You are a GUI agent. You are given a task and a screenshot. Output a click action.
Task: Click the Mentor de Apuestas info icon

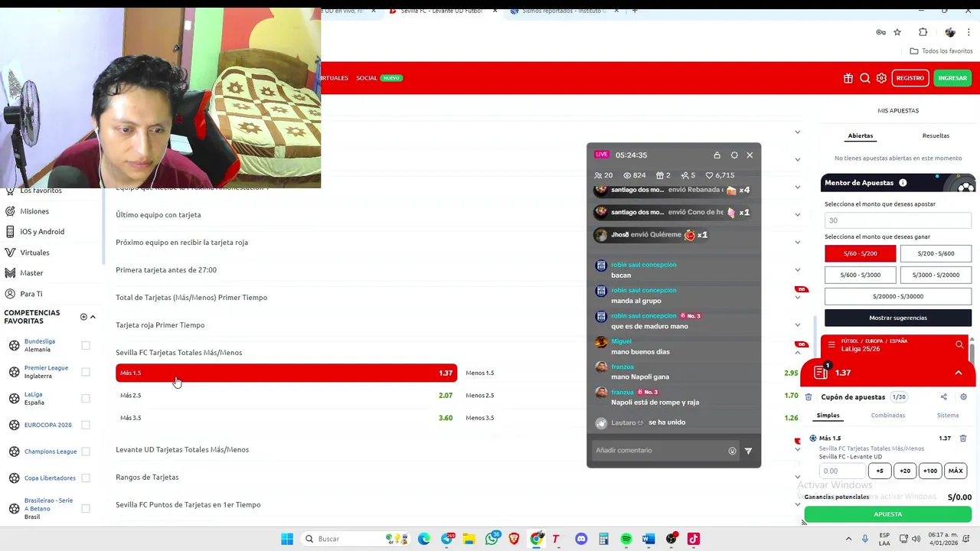coord(903,183)
